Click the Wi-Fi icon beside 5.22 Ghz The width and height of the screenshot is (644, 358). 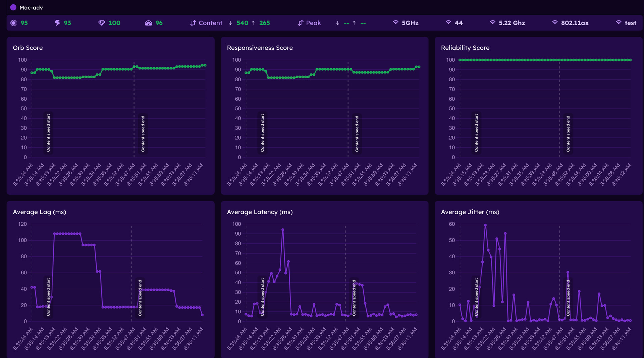coord(492,23)
